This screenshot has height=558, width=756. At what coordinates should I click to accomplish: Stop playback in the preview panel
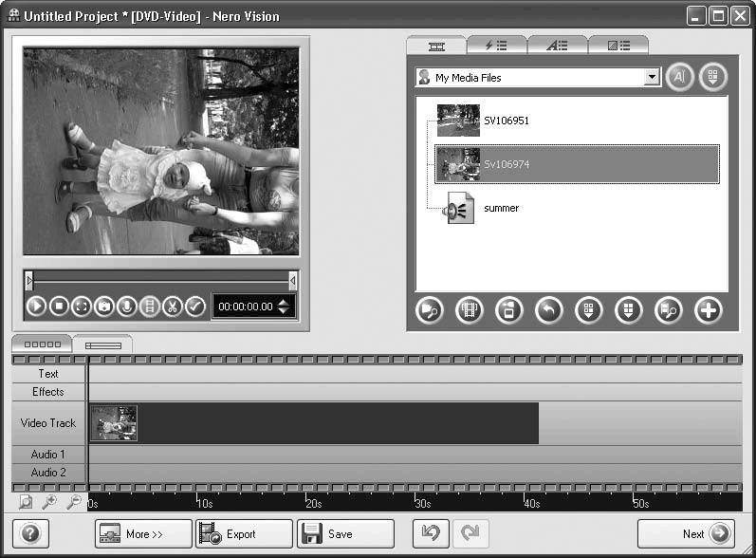59,307
